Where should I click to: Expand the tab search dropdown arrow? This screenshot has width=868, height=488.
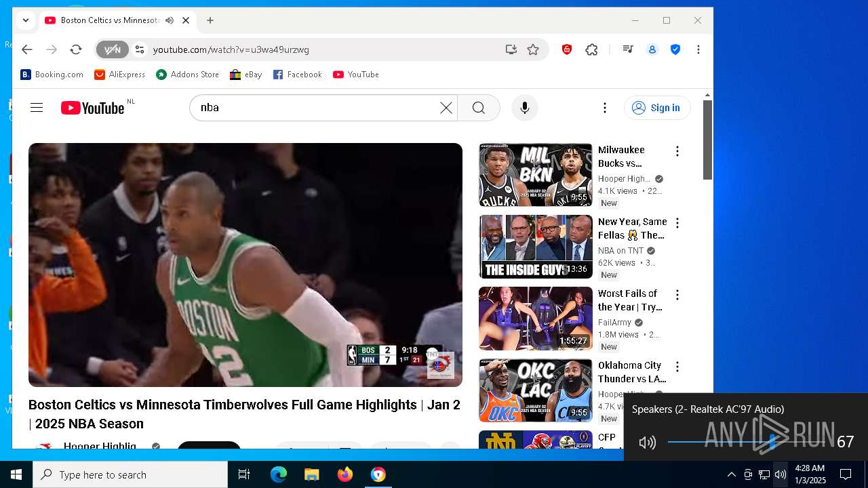25,20
